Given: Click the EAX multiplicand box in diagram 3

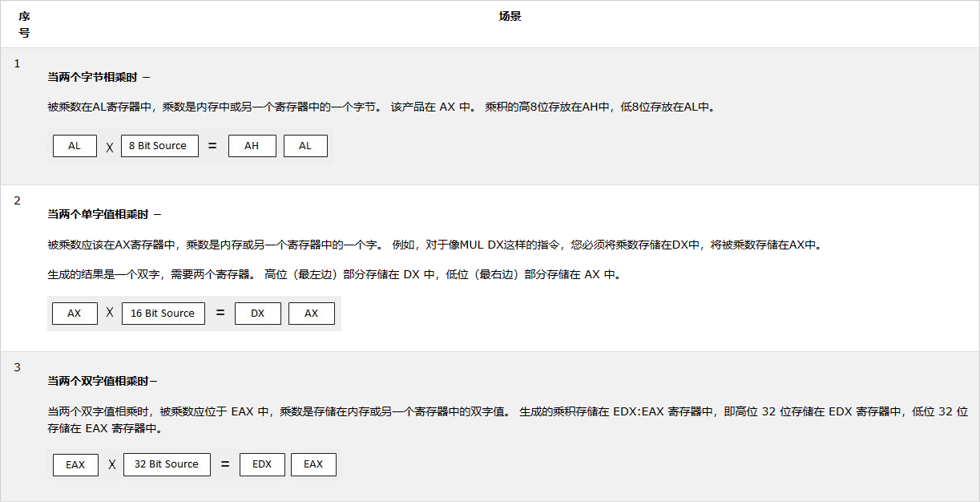Looking at the screenshot, I should (75, 465).
